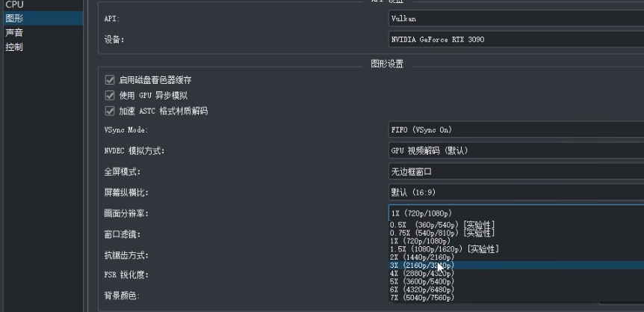The width and height of the screenshot is (644, 312).
Task: Toggle the 加速 ASTC 格式材质解码 checkbox
Action: (110, 111)
